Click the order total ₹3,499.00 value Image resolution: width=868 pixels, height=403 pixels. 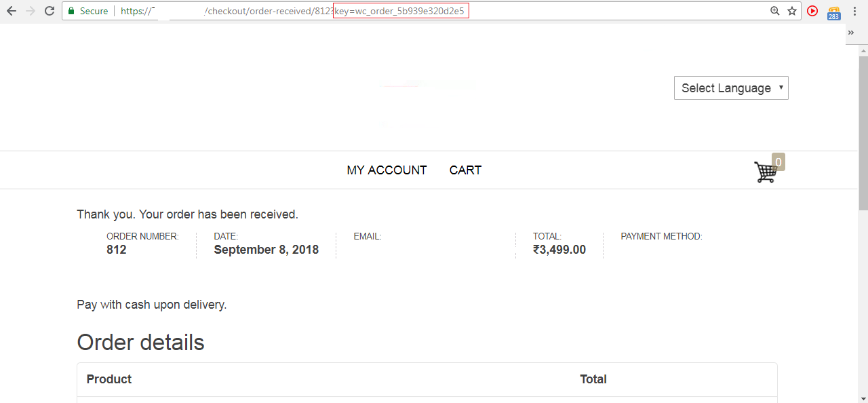559,250
